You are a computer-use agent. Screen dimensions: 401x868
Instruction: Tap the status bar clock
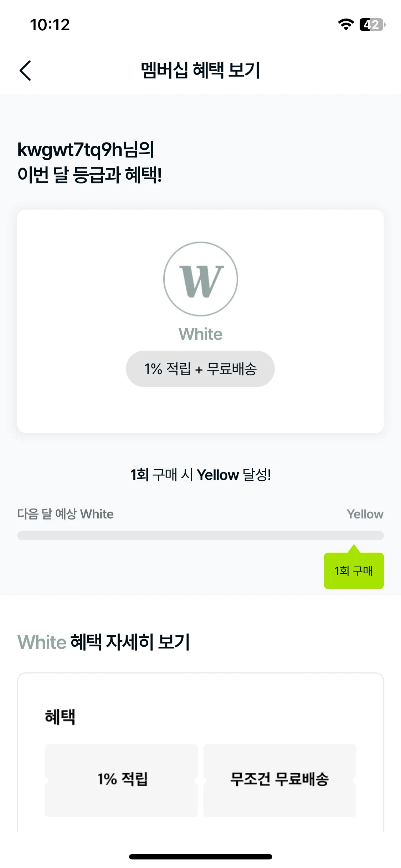point(50,25)
